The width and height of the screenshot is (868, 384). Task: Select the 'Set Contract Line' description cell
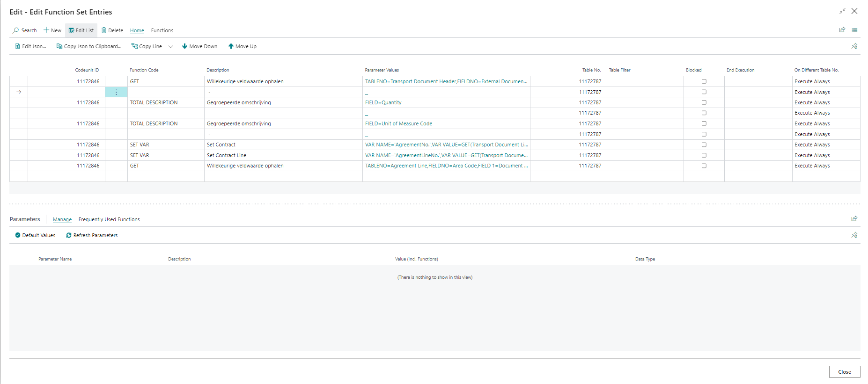click(x=283, y=155)
